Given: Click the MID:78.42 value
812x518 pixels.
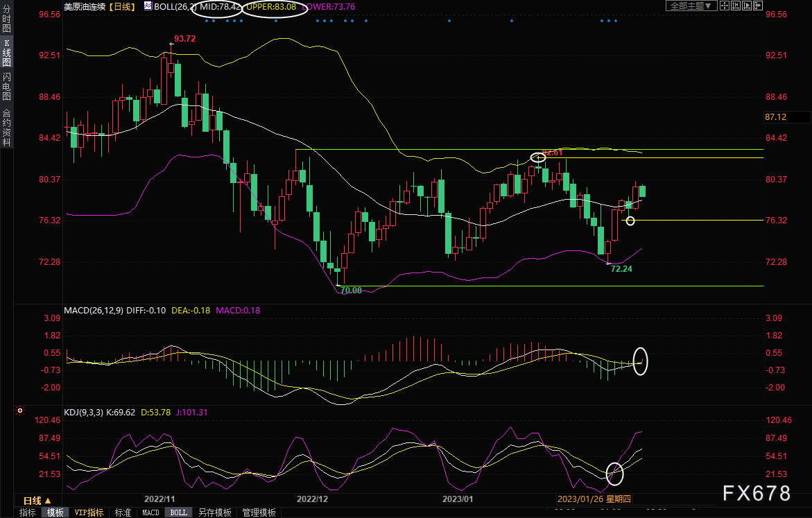Looking at the screenshot, I should [221, 7].
